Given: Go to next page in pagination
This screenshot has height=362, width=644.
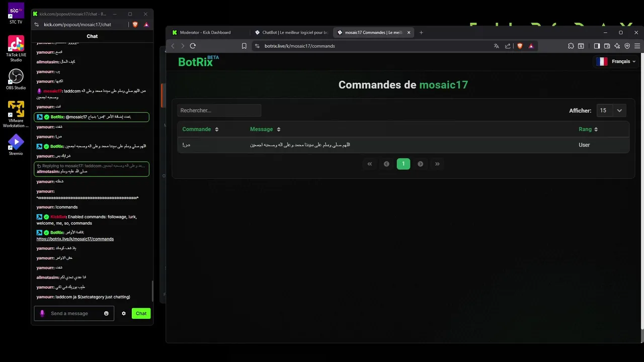Looking at the screenshot, I should pos(420,164).
